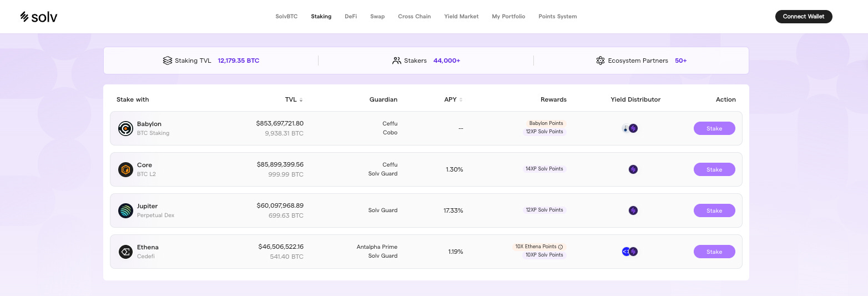Click the Ecosystem Partners atom icon
Viewport: 868px width, 296px height.
tap(600, 61)
